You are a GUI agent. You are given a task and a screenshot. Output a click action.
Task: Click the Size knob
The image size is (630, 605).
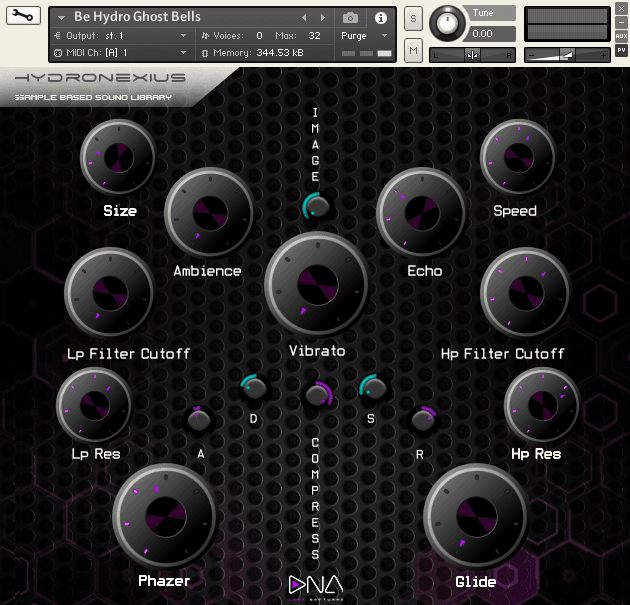118,157
